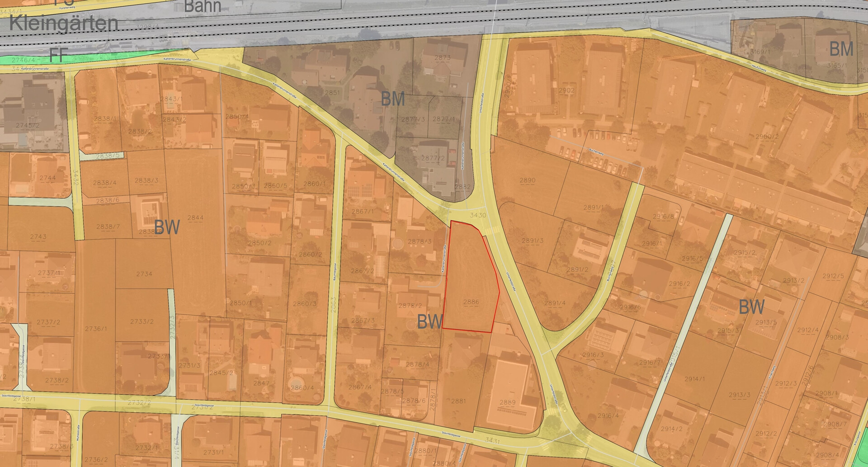Click on parcel 2914/1
The height and width of the screenshot is (467, 868).
[694, 379]
